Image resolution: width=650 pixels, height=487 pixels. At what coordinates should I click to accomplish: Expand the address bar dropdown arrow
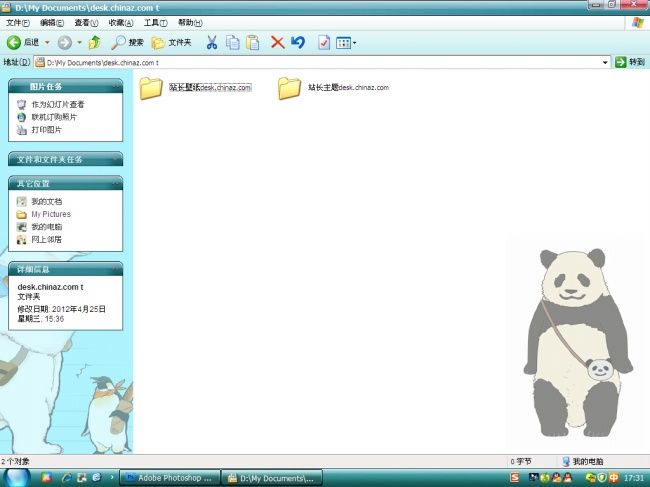click(605, 62)
